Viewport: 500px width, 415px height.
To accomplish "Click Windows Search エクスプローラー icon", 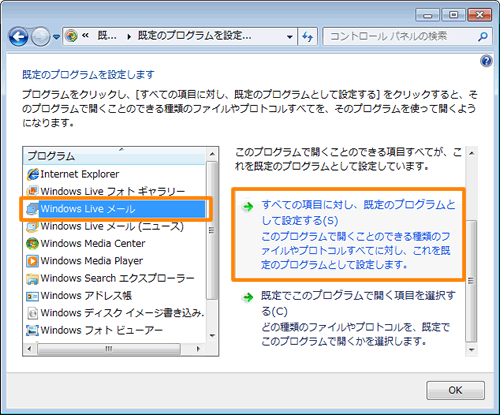I will pyautogui.click(x=32, y=278).
